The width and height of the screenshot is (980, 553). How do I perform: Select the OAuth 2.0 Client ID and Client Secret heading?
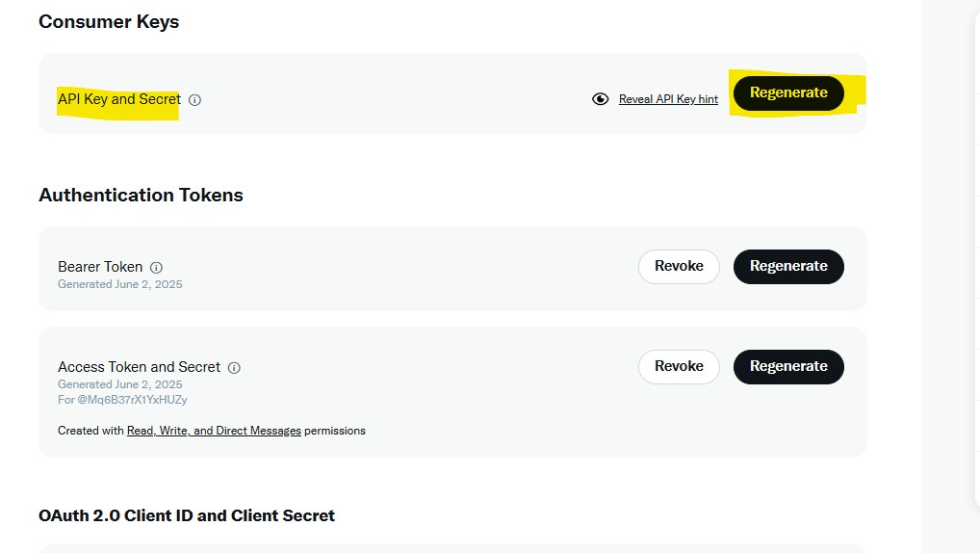pos(187,515)
